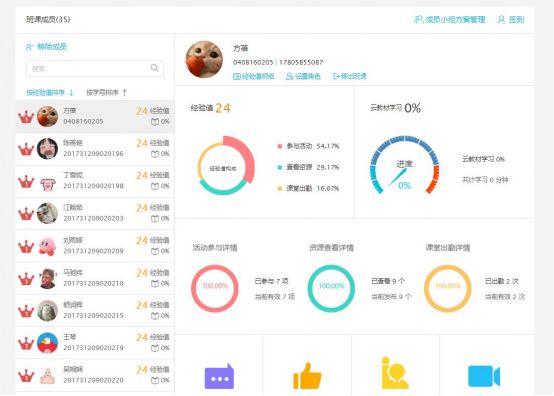
Task: Click 移出班课 remove from class link
Action: (350, 76)
